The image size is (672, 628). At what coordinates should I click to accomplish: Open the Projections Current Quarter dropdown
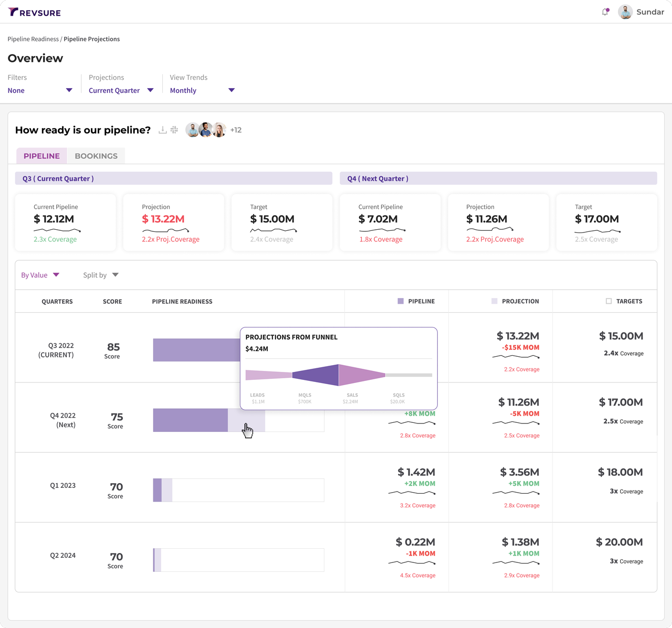click(x=121, y=90)
